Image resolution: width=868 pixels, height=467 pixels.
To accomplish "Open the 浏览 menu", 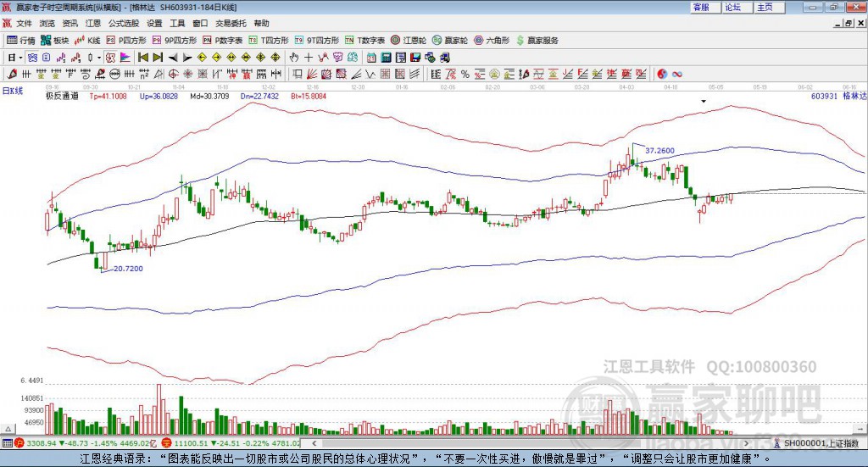I will 47,23.
